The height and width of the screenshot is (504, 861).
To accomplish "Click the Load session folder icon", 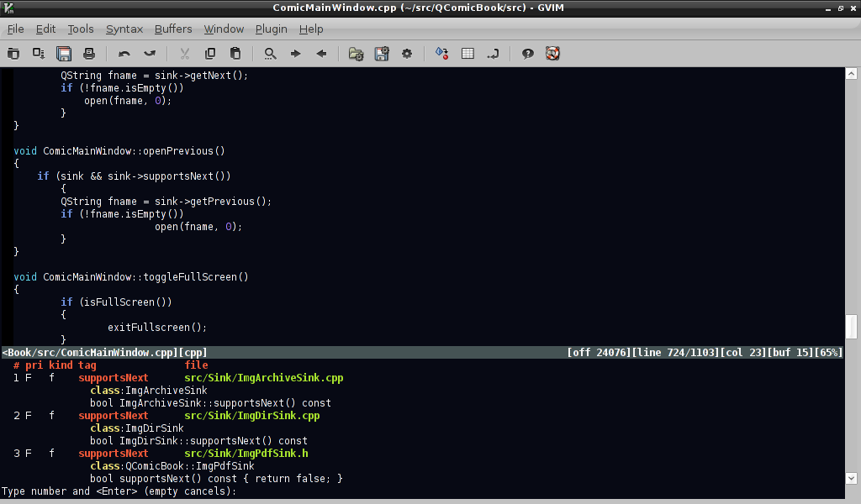I will click(x=356, y=53).
